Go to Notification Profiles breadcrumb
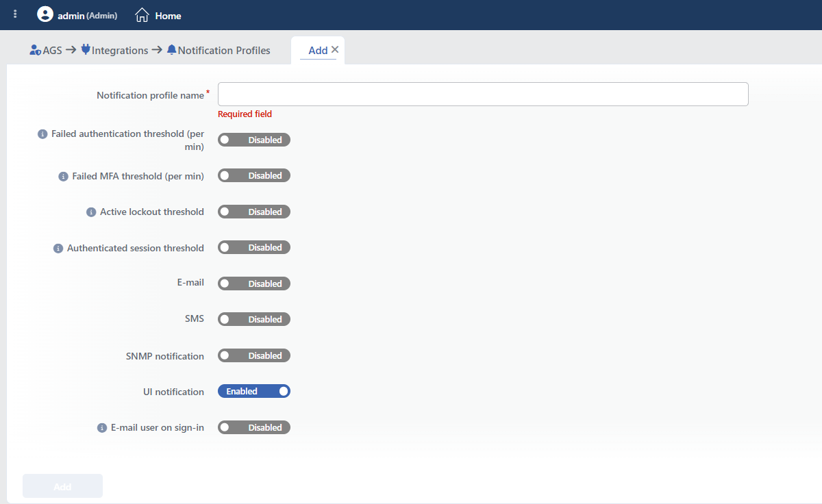Image resolution: width=822 pixels, height=504 pixels. [224, 50]
